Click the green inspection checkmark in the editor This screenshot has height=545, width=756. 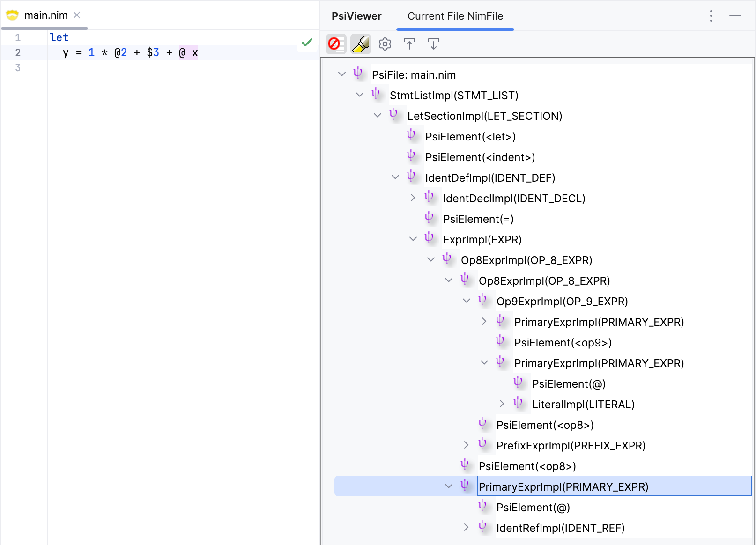tap(307, 43)
